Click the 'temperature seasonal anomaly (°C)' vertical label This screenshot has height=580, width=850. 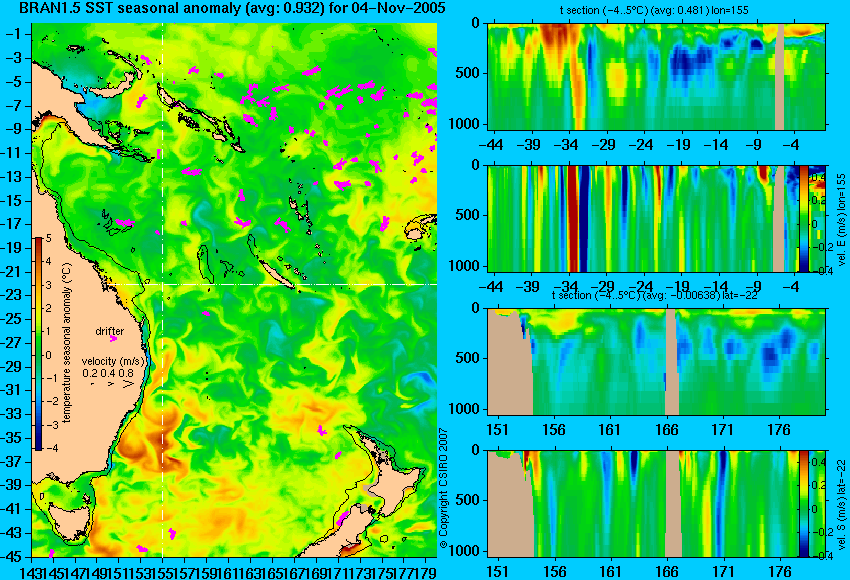[x=66, y=343]
